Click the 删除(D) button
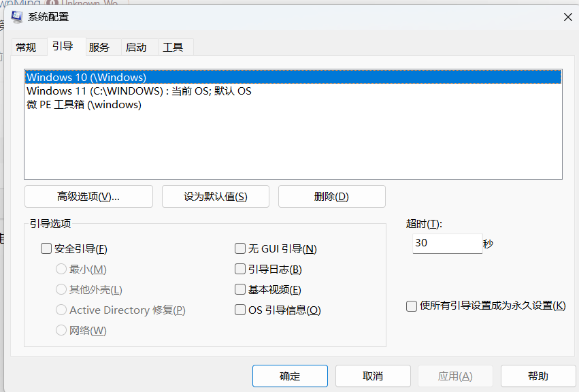Image resolution: width=579 pixels, height=392 pixels. (331, 197)
